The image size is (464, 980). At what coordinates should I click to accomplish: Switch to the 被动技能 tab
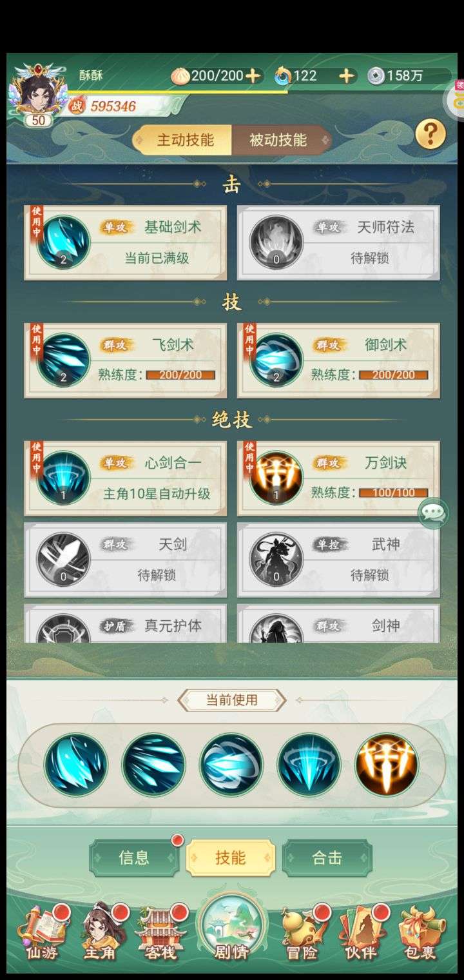tap(280, 140)
